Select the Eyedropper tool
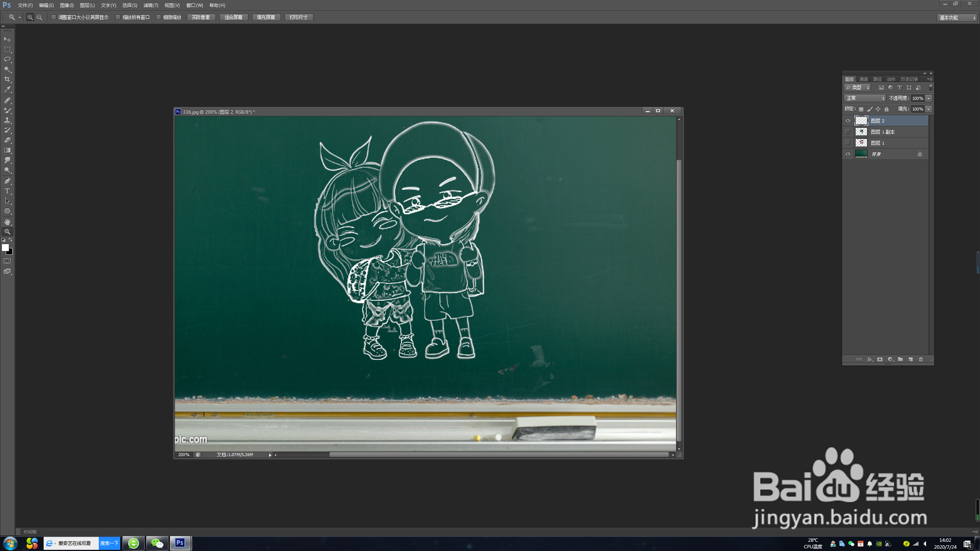The image size is (980, 551). (7, 90)
